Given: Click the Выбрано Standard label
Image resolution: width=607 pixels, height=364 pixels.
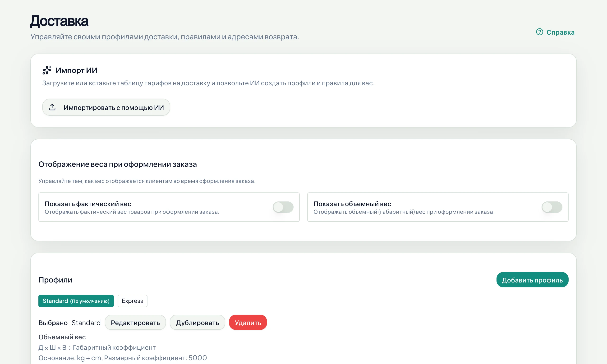Looking at the screenshot, I should tap(70, 323).
